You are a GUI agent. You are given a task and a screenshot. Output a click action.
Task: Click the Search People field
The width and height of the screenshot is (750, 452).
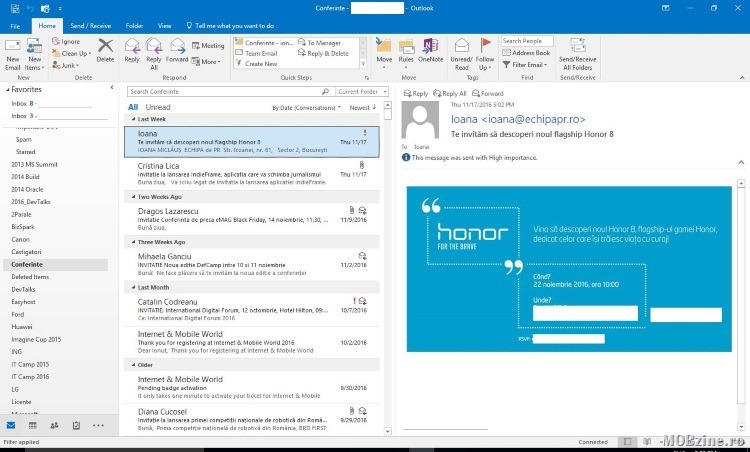(527, 41)
